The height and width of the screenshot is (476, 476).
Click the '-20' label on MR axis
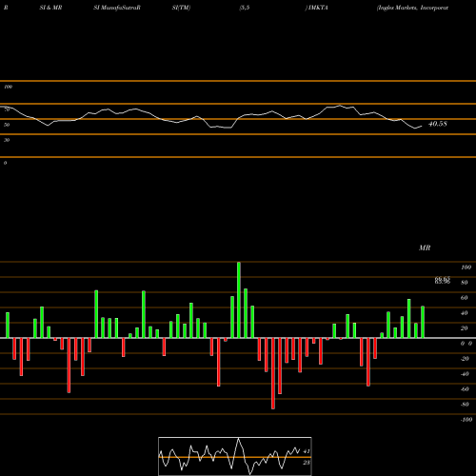tap(465, 359)
